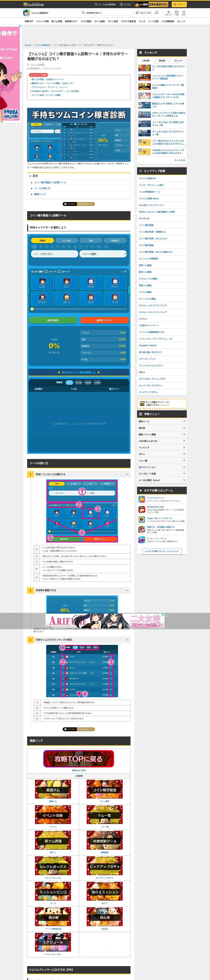Open スケジュール event calendar thumbnail

[53, 942]
